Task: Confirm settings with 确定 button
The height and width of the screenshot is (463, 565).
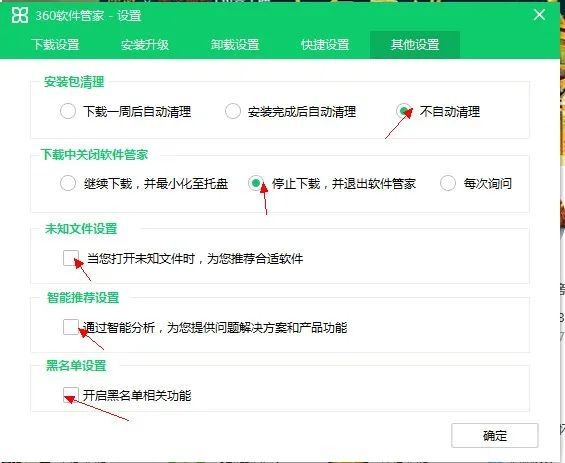Action: click(x=495, y=436)
